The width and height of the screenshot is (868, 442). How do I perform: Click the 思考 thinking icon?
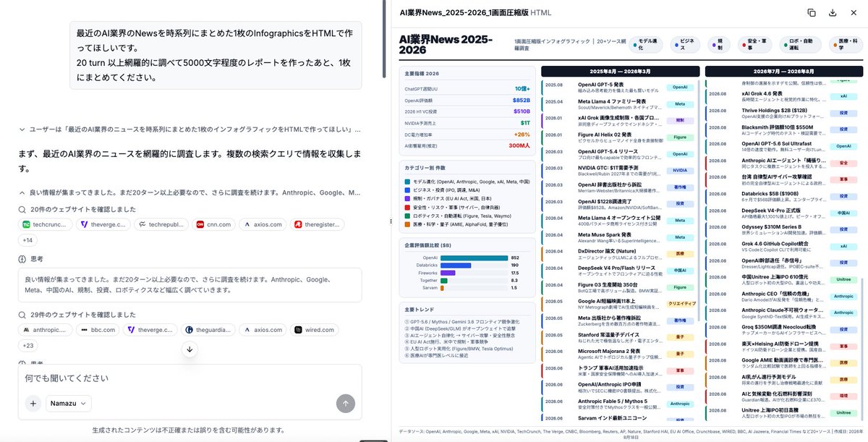(x=22, y=258)
